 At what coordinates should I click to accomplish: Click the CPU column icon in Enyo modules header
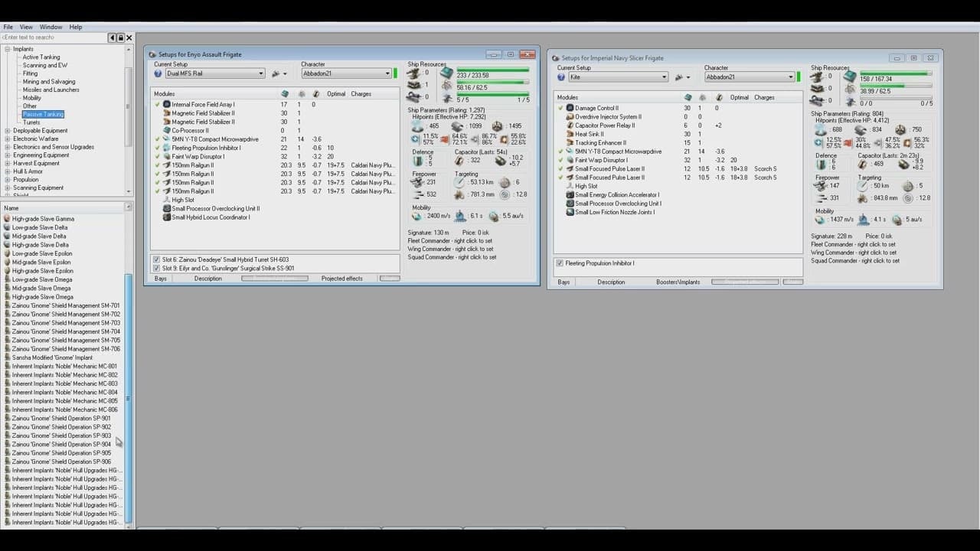point(285,93)
